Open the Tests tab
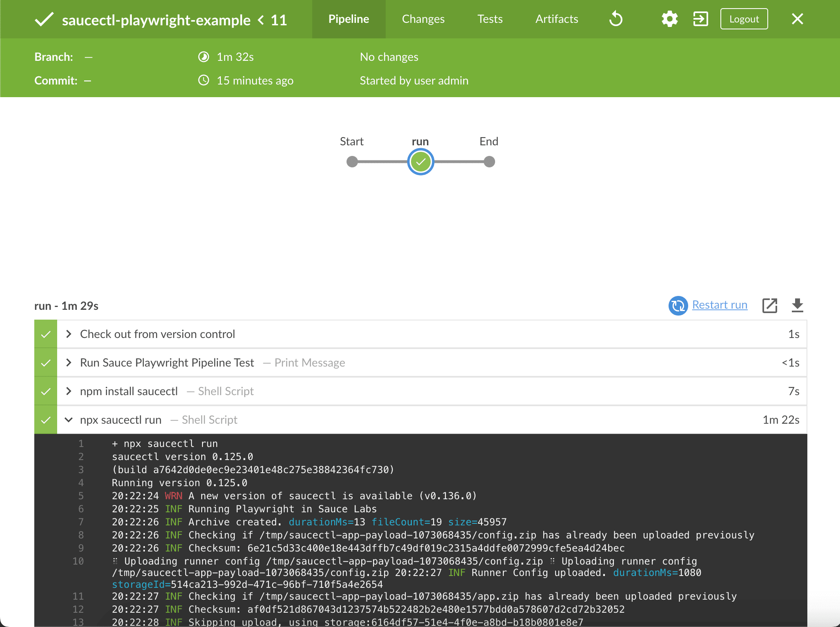840x627 pixels. [490, 19]
